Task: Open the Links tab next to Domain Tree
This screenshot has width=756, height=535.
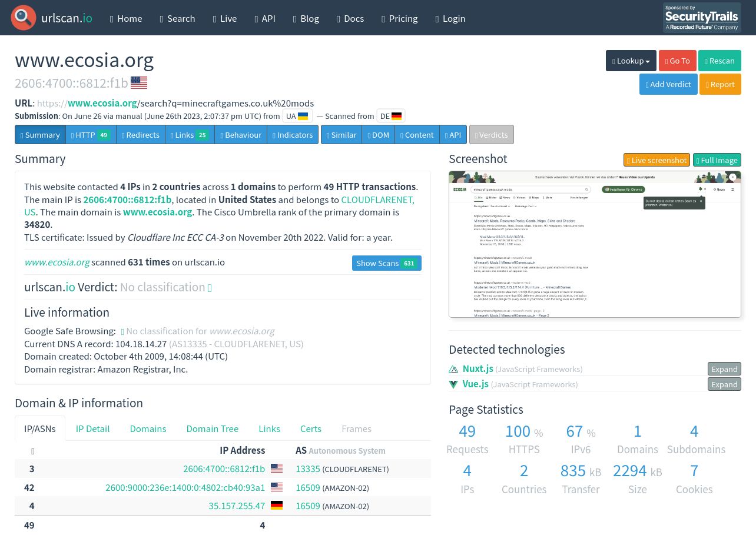Action: (x=269, y=428)
